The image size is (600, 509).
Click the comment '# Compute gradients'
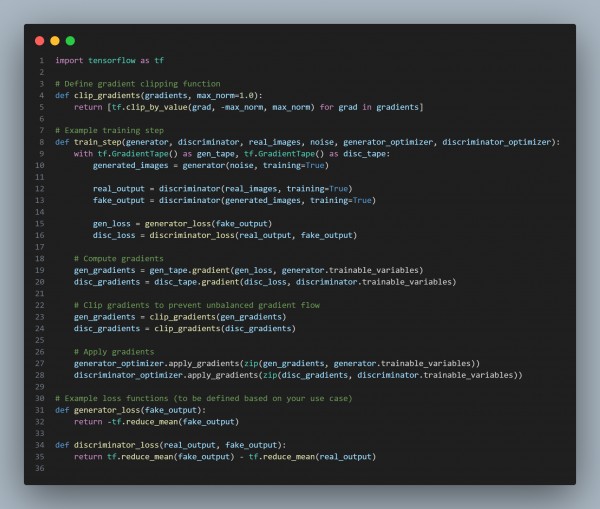(119, 259)
